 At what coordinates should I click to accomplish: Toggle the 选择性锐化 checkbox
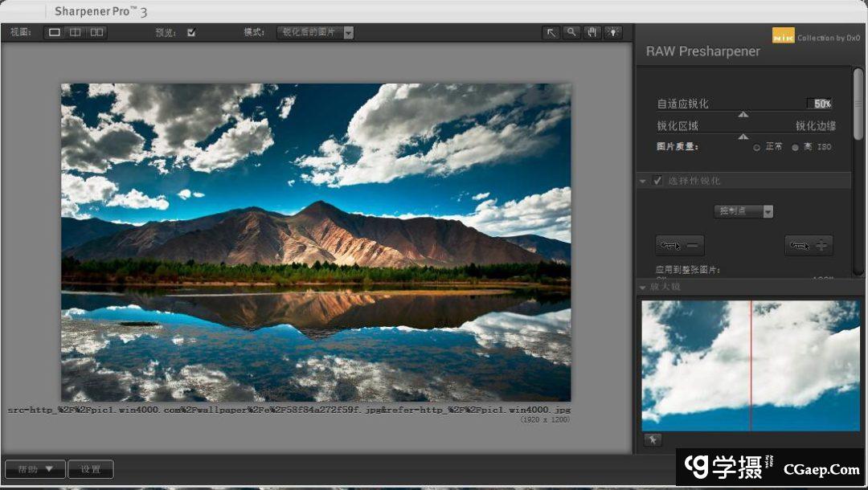coord(657,181)
